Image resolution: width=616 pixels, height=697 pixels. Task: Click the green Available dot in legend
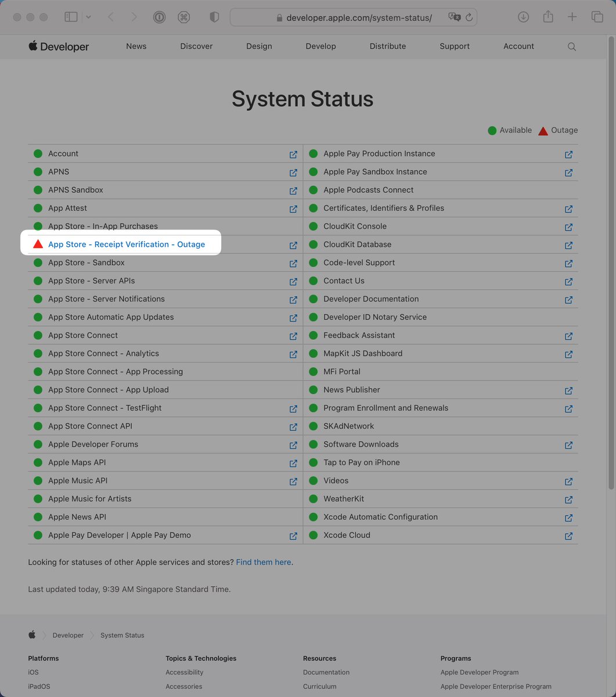coord(492,131)
